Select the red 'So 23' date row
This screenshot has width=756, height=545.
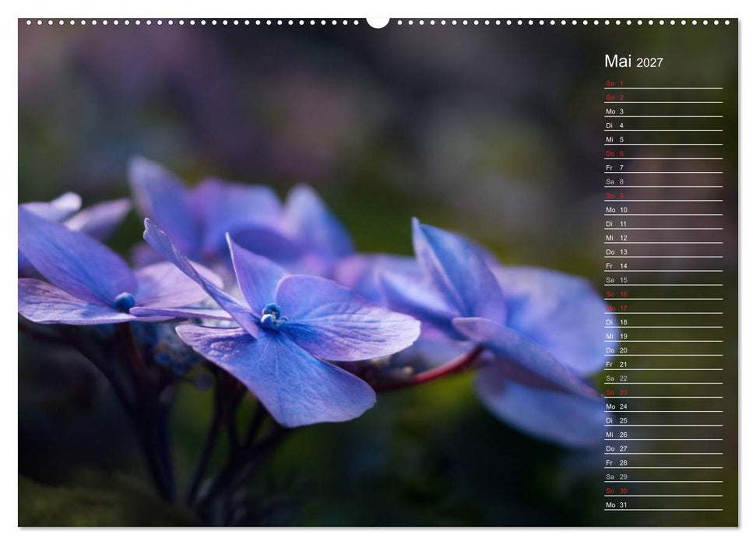pos(663,392)
